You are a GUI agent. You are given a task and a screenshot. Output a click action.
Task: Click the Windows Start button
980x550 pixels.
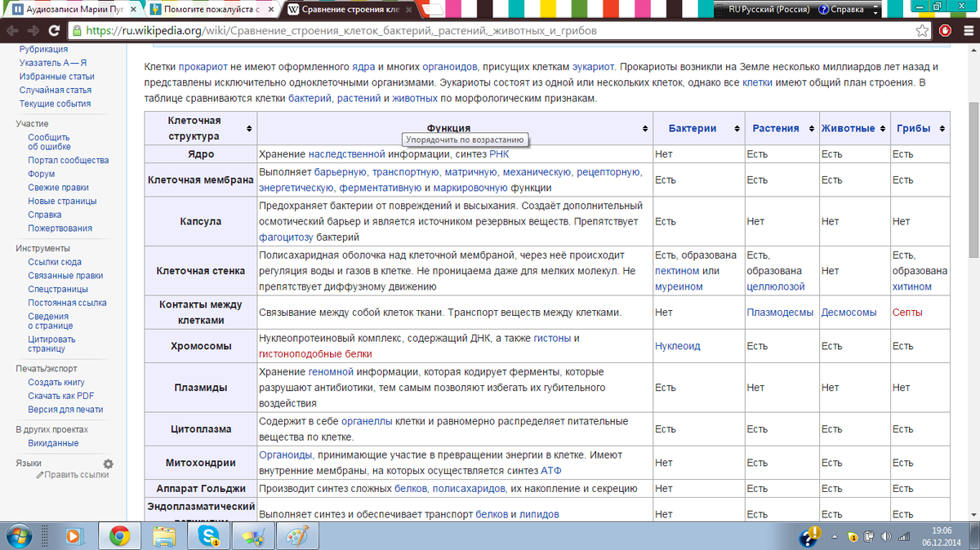(21, 535)
